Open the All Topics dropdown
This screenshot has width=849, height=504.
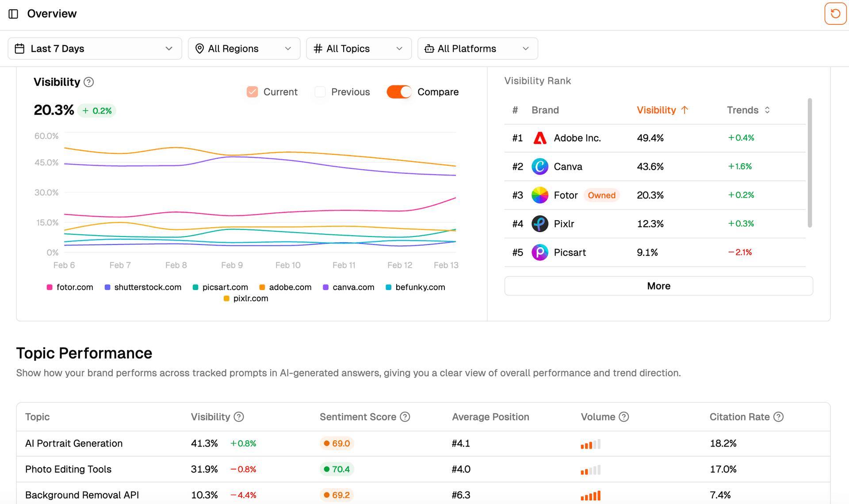[x=359, y=49]
